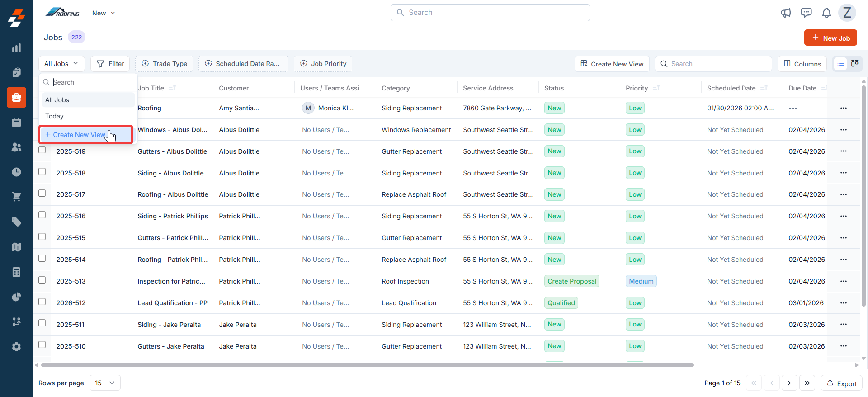This screenshot has height=397, width=868.
Task: Click the view dropdown Search field
Action: 88,82
